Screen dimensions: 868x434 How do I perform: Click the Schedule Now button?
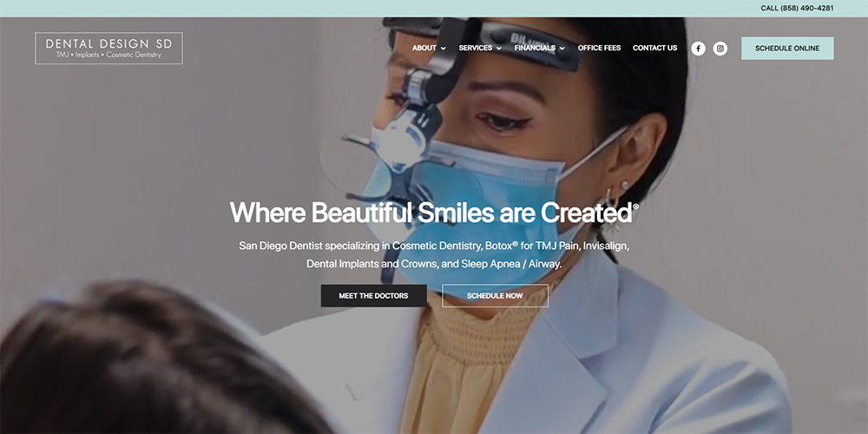click(x=495, y=296)
